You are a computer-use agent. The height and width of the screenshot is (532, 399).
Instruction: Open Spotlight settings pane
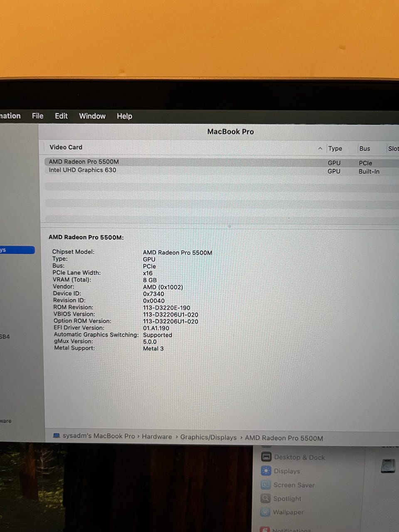[x=287, y=498]
